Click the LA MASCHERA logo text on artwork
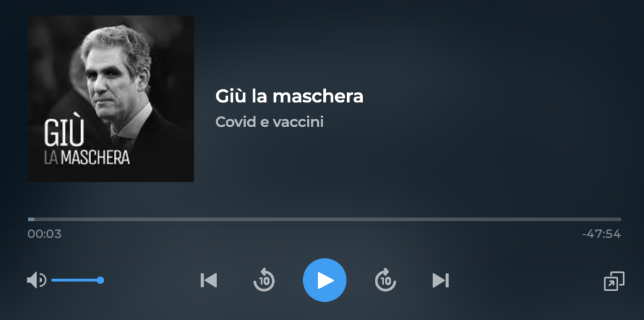This screenshot has width=644, height=320. click(87, 157)
